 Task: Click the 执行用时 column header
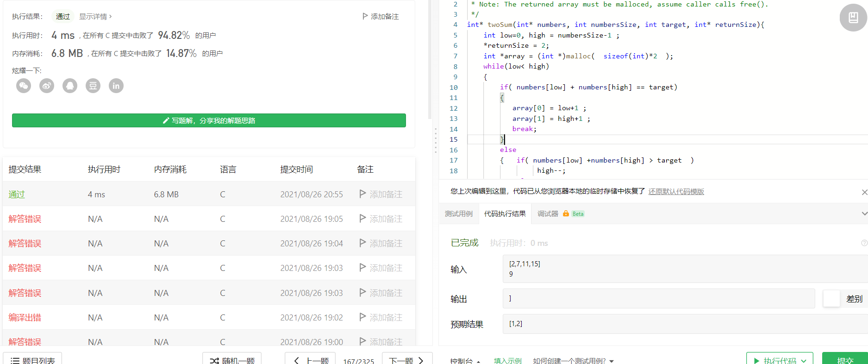[x=104, y=169]
